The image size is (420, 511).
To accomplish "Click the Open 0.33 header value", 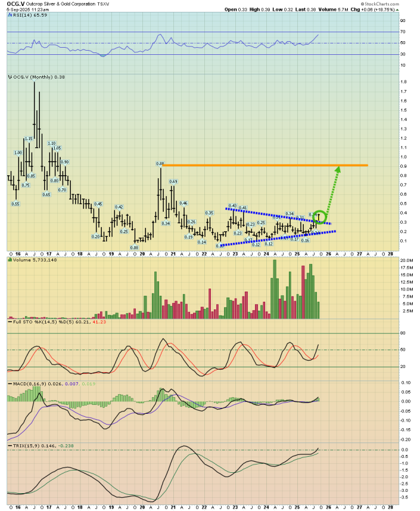I will 236,10.
